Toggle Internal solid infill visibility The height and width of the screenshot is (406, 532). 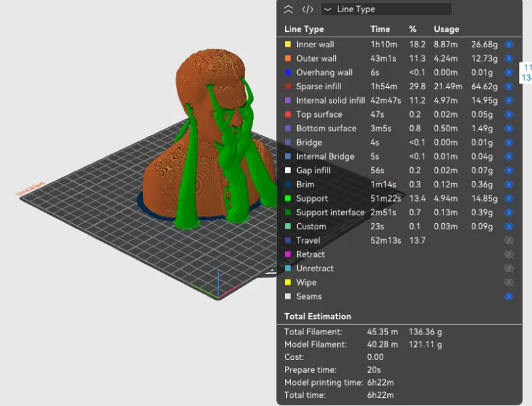coord(509,100)
